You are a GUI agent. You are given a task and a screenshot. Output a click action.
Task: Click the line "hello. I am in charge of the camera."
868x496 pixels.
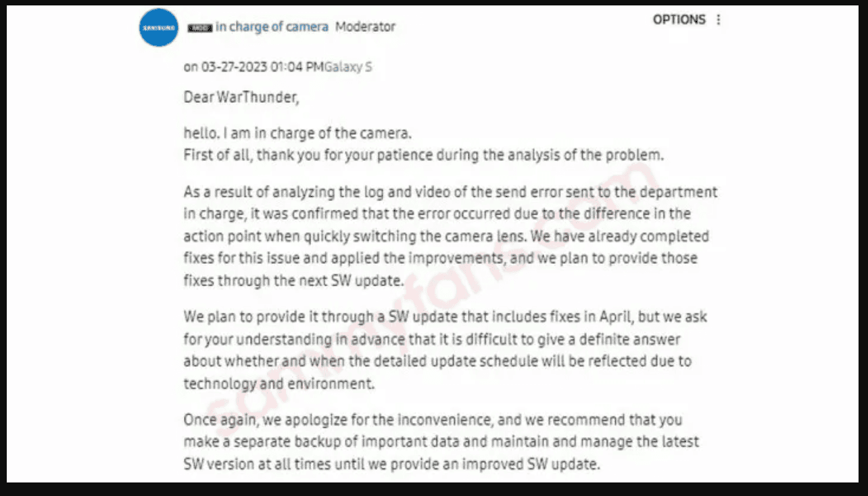click(297, 133)
